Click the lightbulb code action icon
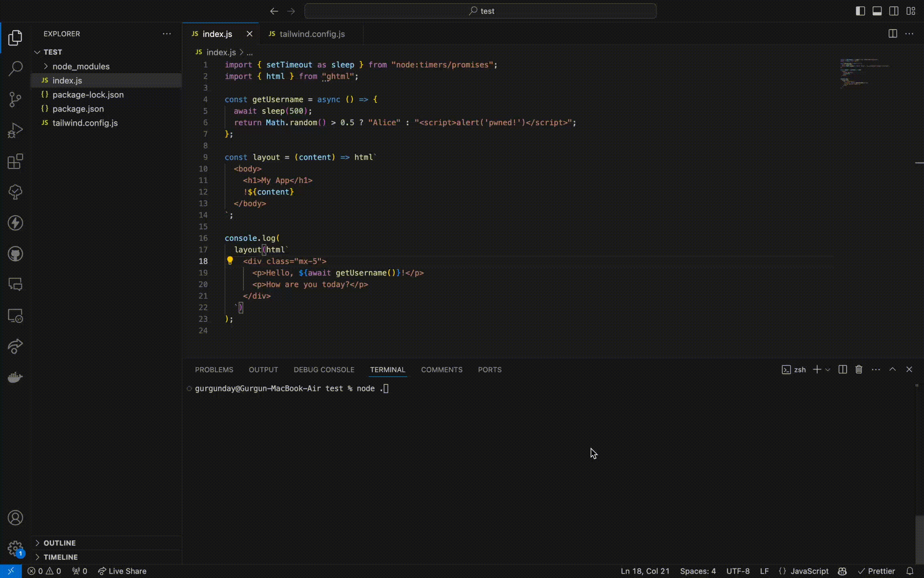Image resolution: width=924 pixels, height=578 pixels. [230, 261]
